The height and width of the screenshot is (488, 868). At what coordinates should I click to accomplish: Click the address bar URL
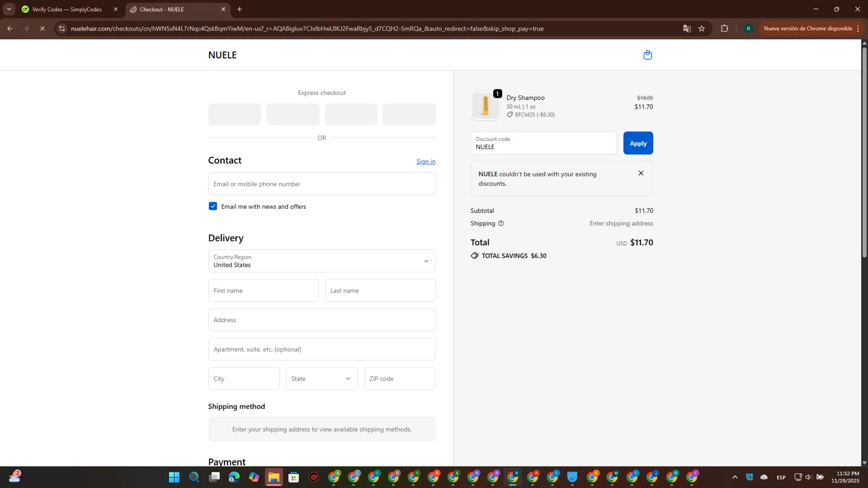pos(307,28)
